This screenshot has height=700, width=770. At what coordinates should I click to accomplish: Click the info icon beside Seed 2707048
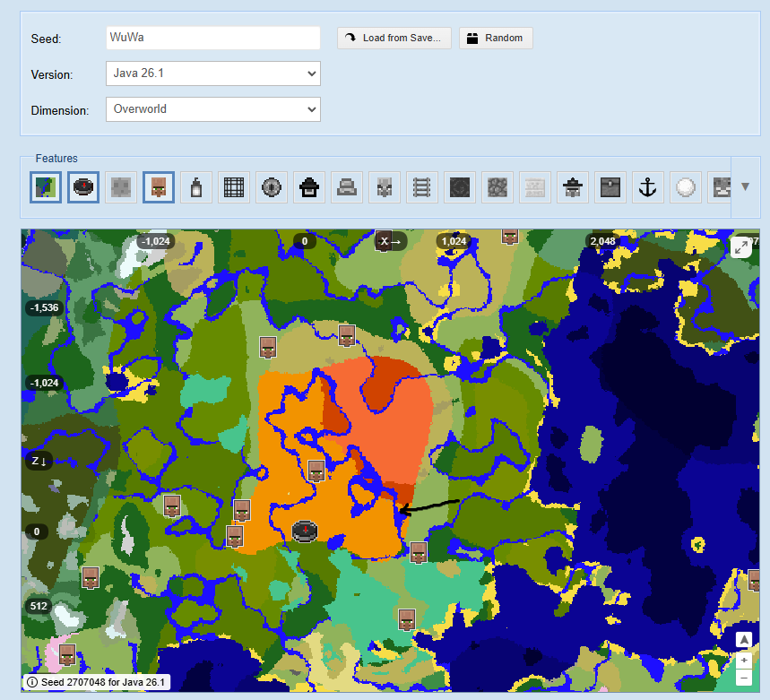32,682
